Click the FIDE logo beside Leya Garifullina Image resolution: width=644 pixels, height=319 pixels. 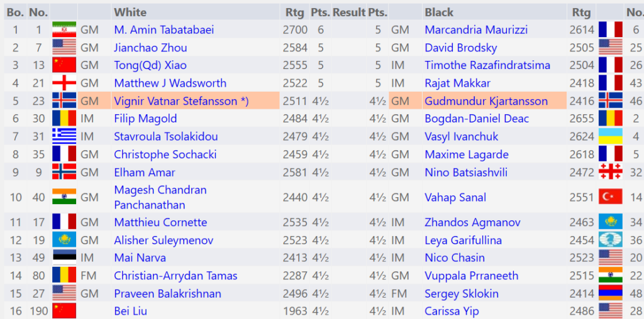pyautogui.click(x=610, y=241)
